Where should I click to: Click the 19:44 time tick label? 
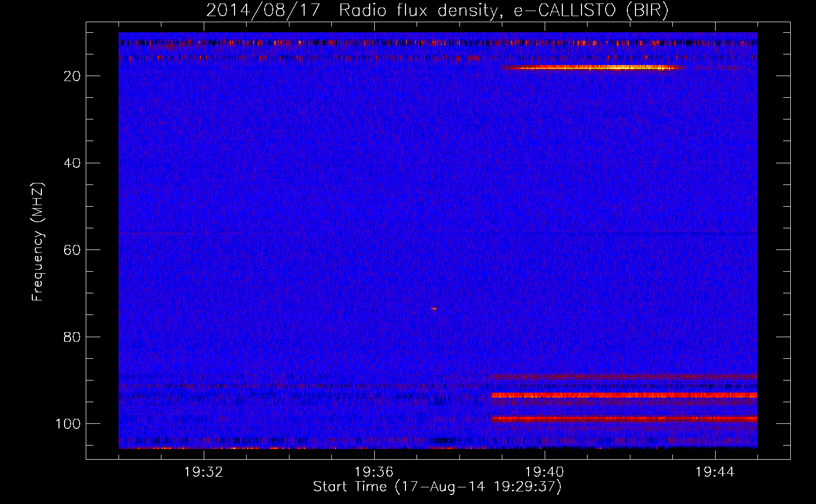point(715,472)
